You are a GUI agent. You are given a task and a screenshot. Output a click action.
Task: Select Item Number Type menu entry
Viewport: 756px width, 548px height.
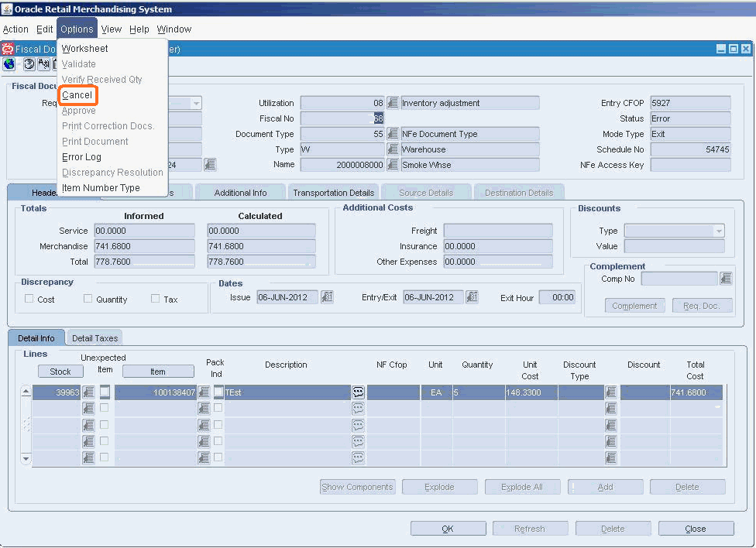[x=101, y=187]
